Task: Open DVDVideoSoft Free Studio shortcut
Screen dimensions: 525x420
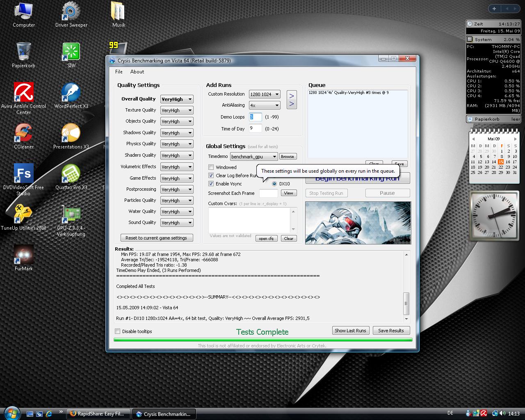Action: point(23,180)
